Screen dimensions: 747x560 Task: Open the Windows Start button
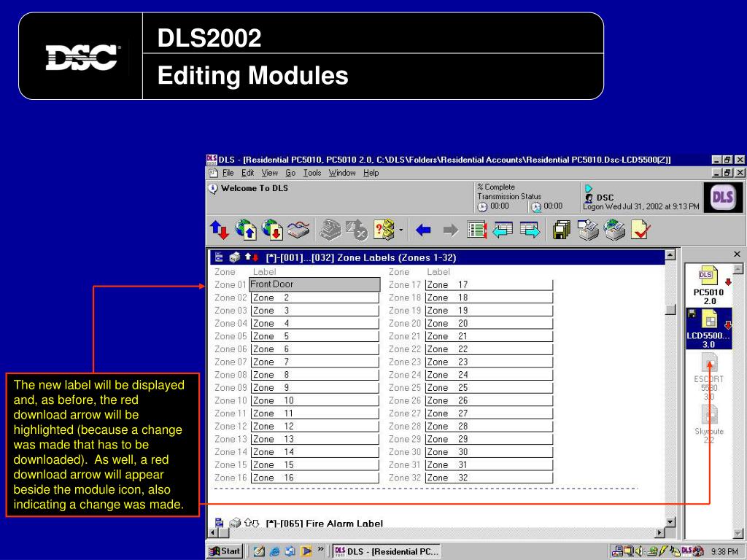point(225,551)
